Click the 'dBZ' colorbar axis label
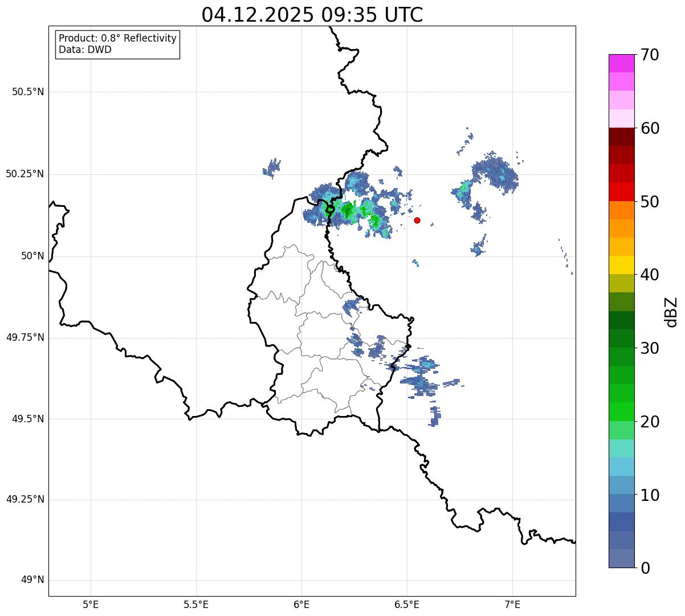685x616 pixels. (x=671, y=311)
